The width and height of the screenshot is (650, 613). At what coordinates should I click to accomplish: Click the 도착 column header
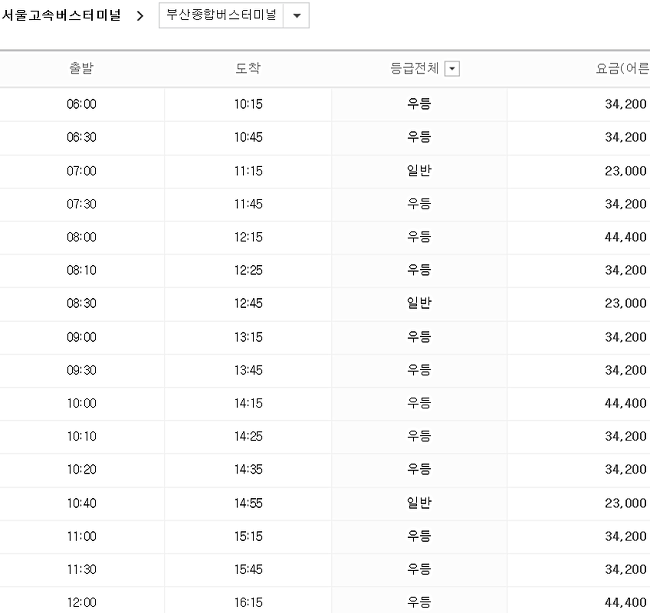(248, 68)
